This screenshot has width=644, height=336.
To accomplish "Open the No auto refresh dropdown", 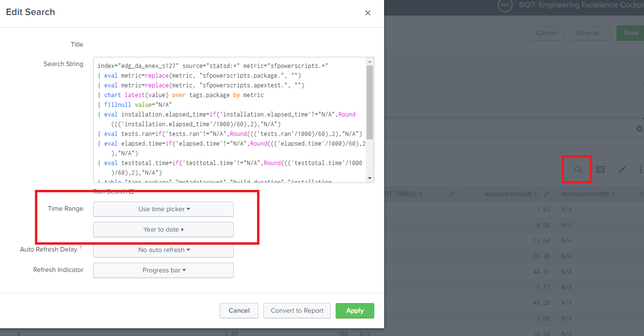I will point(163,250).
